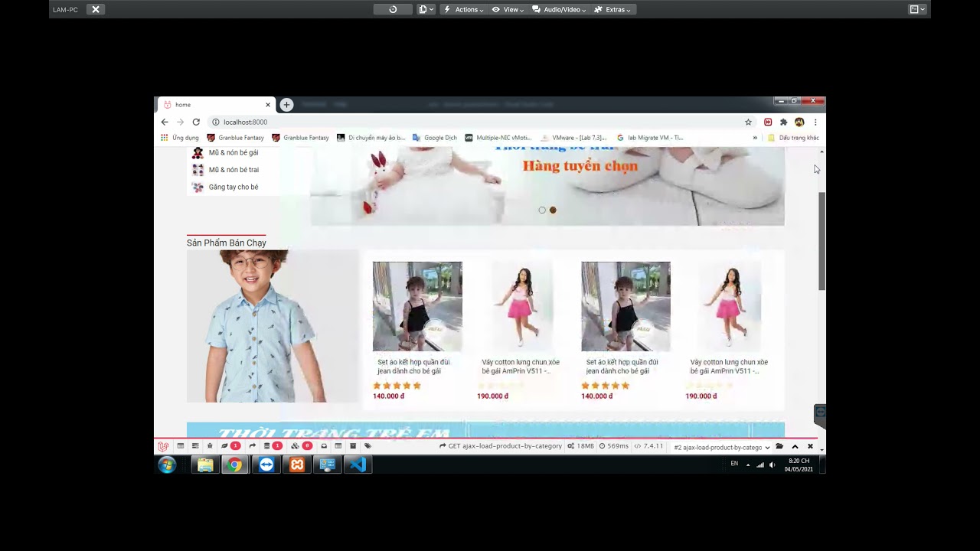Image resolution: width=980 pixels, height=551 pixels.
Task: Open TeamViewer from taskbar
Action: [266, 465]
